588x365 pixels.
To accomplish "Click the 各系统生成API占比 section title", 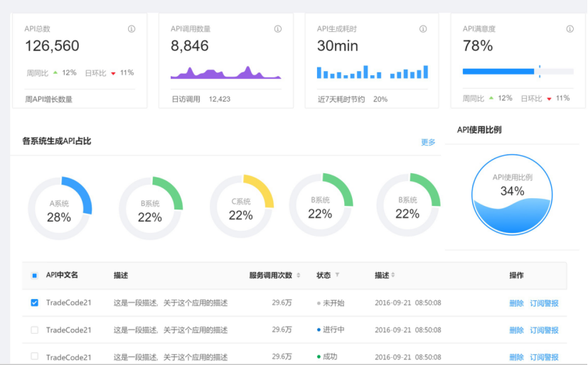I will pos(57,141).
